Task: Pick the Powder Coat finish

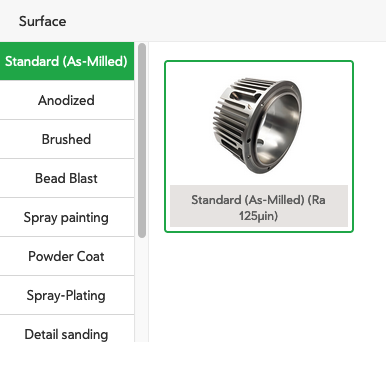Action: coord(67,256)
